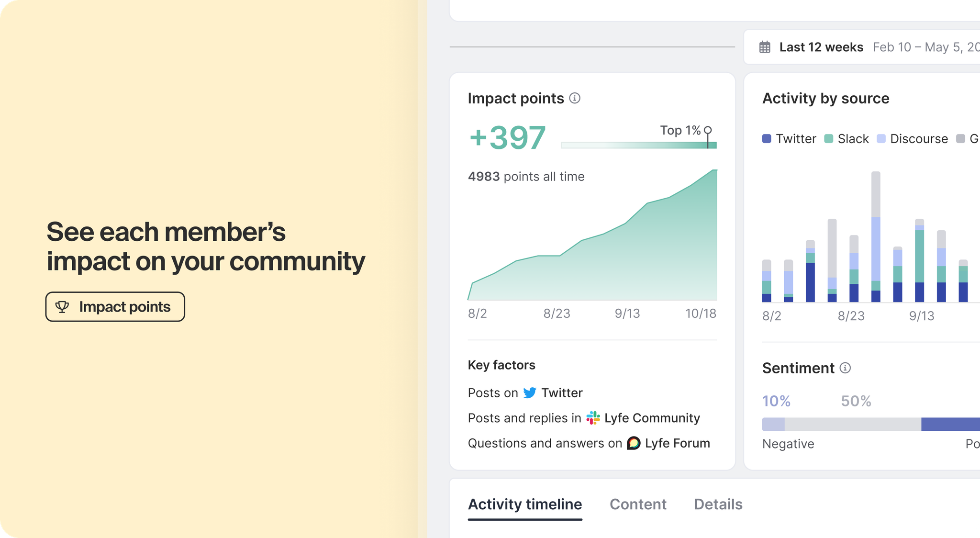Click the tallest bar in Activity by source
The width and height of the screenshot is (980, 538).
876,237
